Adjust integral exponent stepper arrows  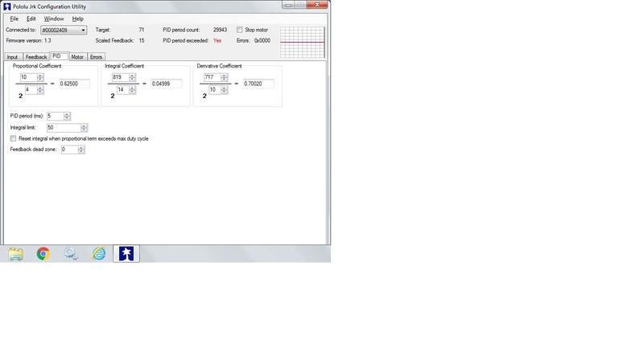132,90
